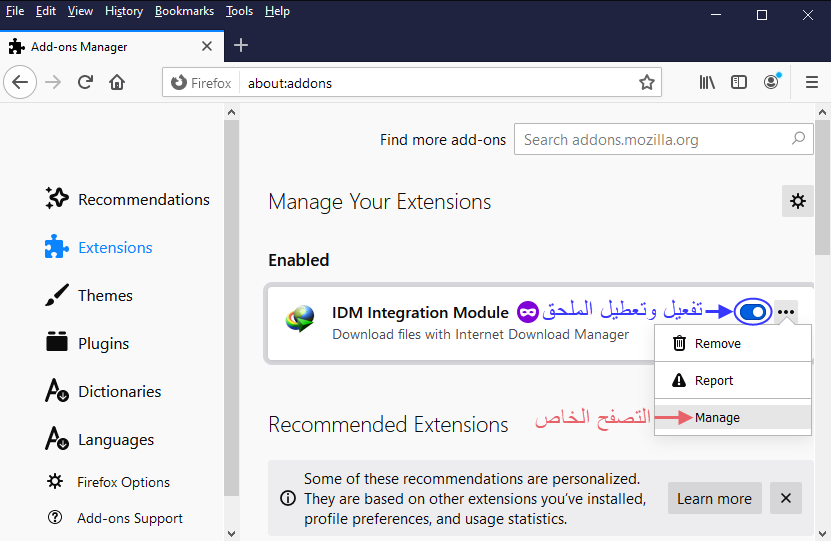831x541 pixels.
Task: Maximize the Firefox window
Action: [x=762, y=15]
